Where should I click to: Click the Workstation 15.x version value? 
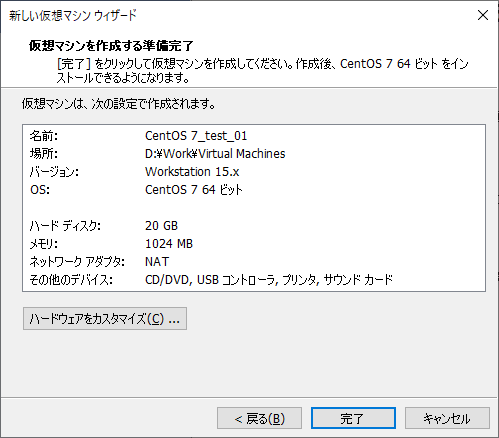pyautogui.click(x=192, y=172)
